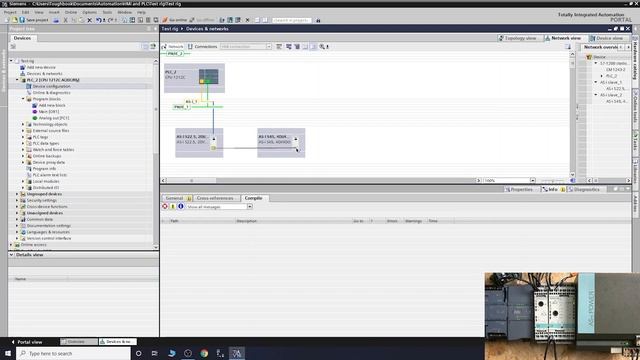Click the PN/IE_1 network label
Viewport: 640px width, 360px height.
(181, 107)
